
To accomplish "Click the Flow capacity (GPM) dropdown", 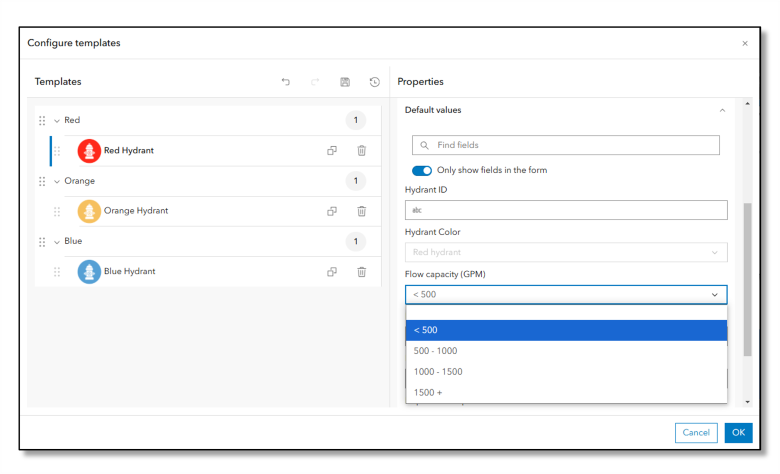I will 566,294.
